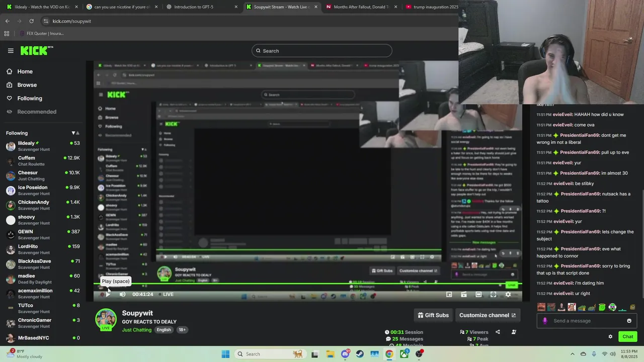Open Ice Poseidon channel in Following
Screen dimensions: 644x362
click(x=42, y=191)
